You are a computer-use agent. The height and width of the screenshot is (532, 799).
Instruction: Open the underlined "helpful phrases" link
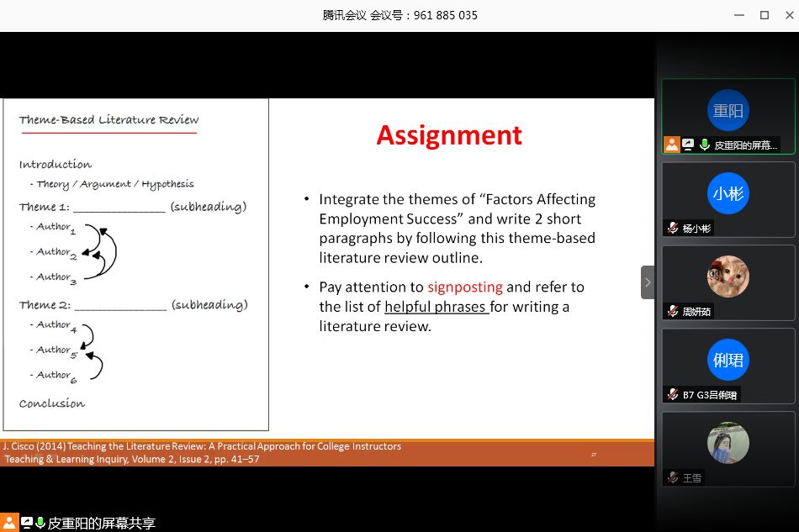click(x=436, y=307)
